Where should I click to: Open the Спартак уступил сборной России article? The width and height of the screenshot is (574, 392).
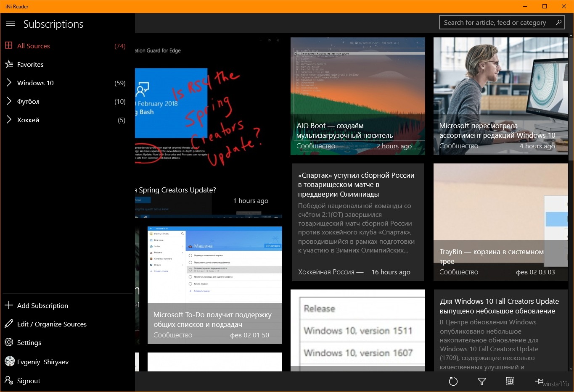358,222
